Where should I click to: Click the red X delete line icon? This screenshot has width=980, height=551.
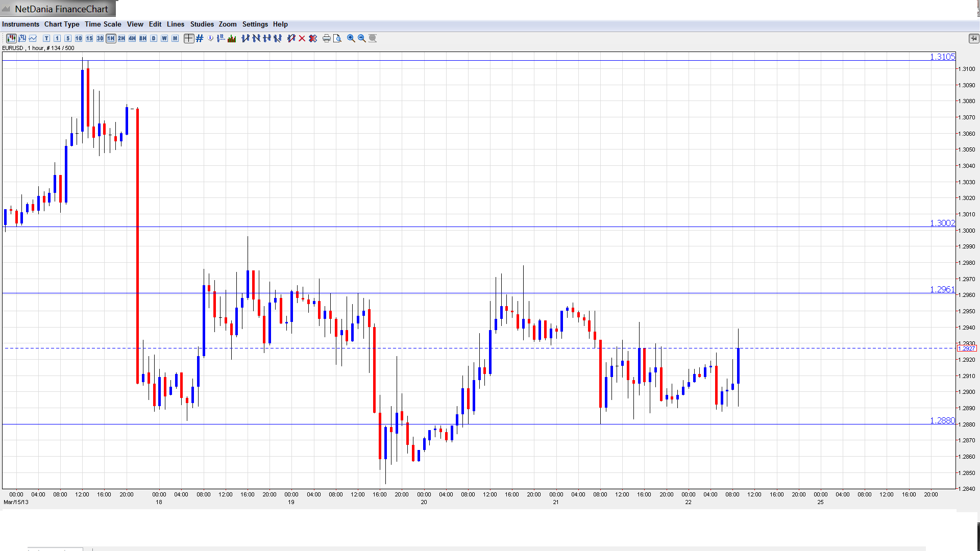302,38
